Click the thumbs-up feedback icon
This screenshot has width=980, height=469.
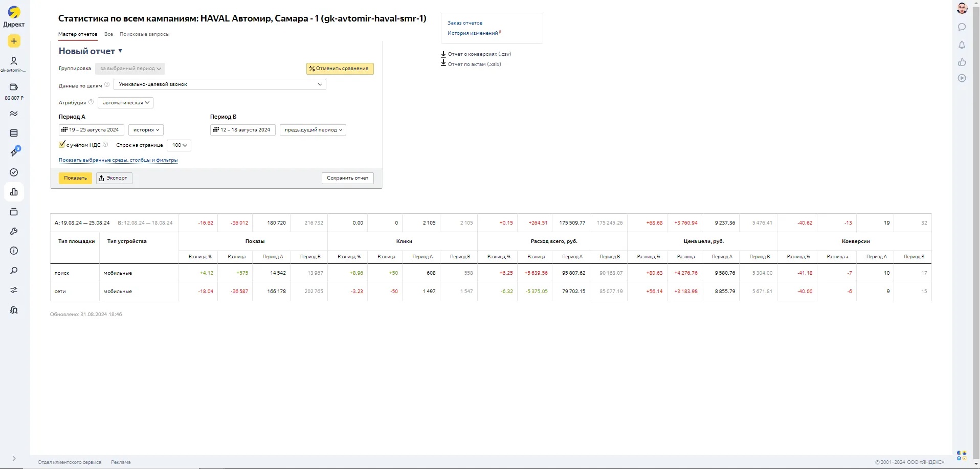pos(962,62)
